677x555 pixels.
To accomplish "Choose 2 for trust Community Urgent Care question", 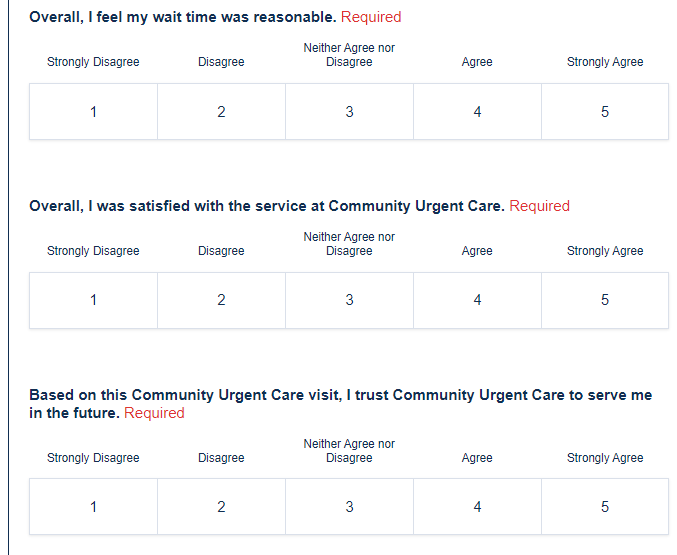I will tap(221, 507).
